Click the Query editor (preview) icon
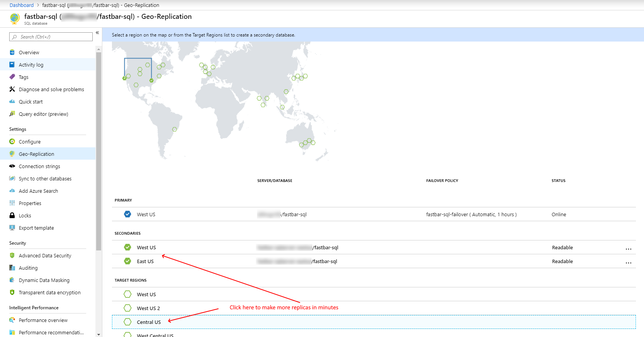644x337 pixels. point(12,114)
